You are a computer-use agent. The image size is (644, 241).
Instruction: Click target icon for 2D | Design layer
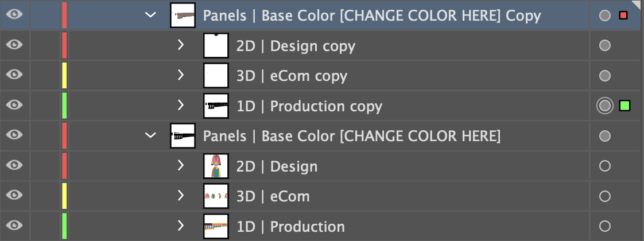[x=604, y=166]
